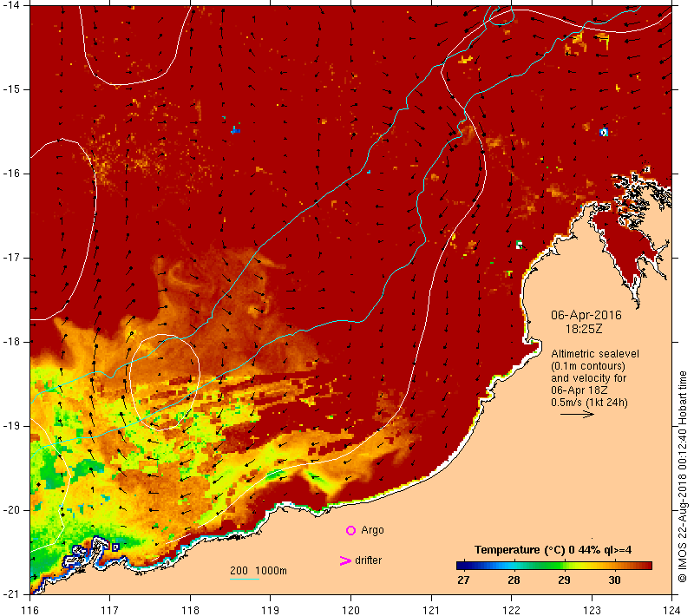Click the IMOS copyright timestamp text
Screen dimensions: 694x616
[682, 477]
